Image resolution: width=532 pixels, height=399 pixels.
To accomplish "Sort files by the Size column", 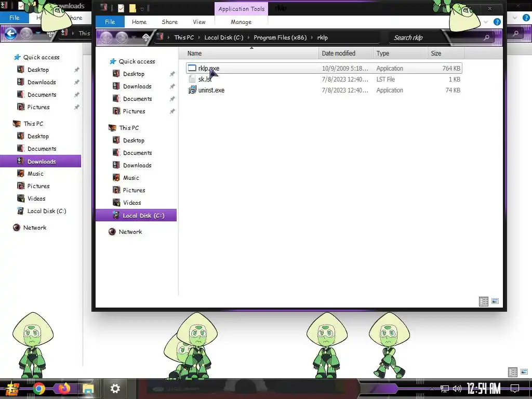I will pyautogui.click(x=446, y=54).
